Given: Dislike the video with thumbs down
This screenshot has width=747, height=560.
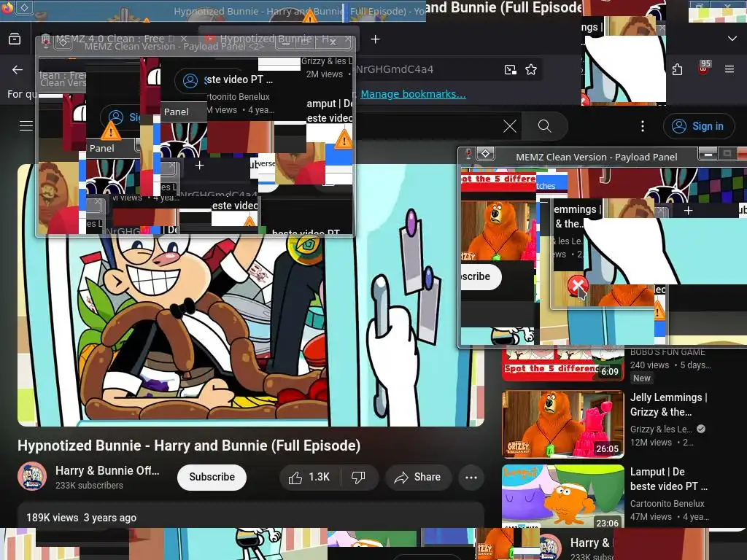Looking at the screenshot, I should pos(359,477).
